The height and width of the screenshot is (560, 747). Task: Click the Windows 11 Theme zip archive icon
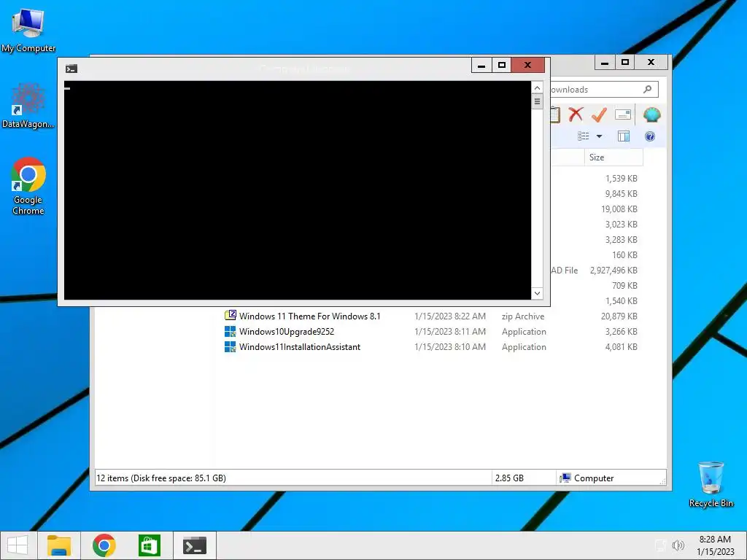point(230,315)
